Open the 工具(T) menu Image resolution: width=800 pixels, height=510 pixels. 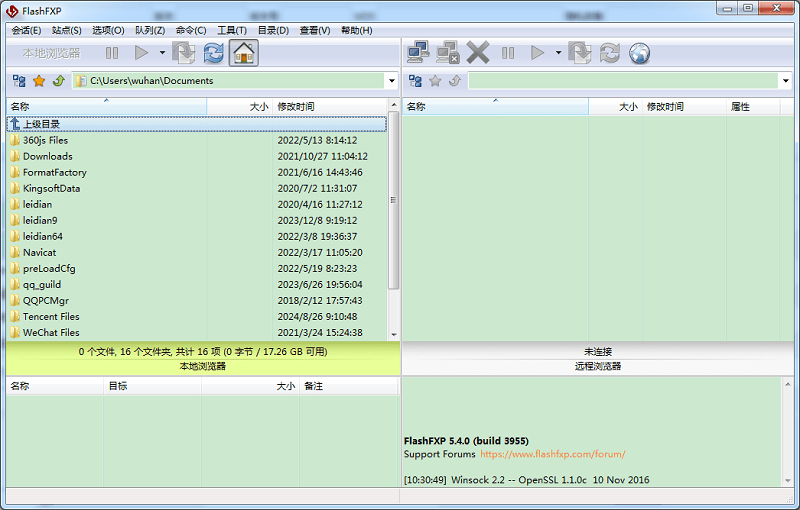(232, 30)
